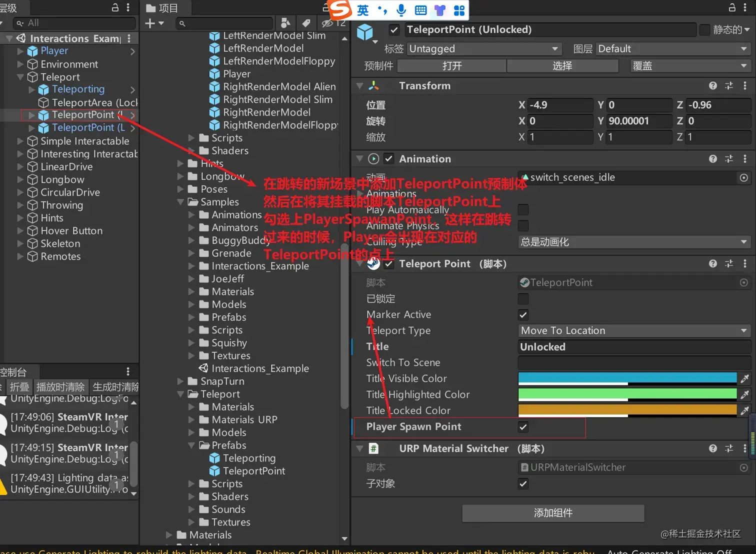Open the Title Visible Color blue swatch

[627, 378]
